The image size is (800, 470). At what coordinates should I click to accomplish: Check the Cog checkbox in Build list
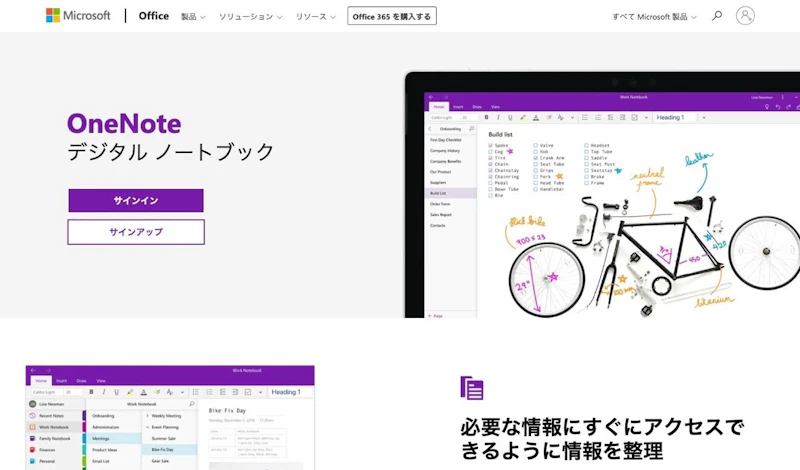(x=490, y=152)
